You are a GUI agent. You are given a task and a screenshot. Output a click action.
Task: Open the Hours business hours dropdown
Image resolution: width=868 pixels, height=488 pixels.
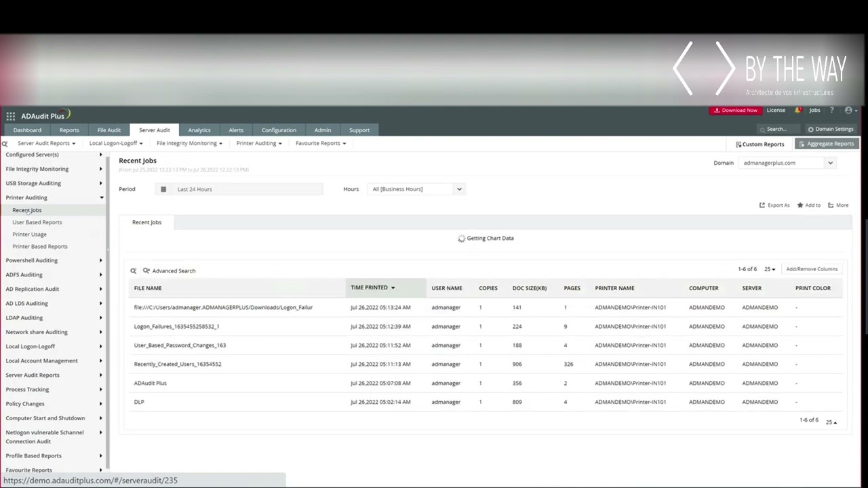coord(416,189)
